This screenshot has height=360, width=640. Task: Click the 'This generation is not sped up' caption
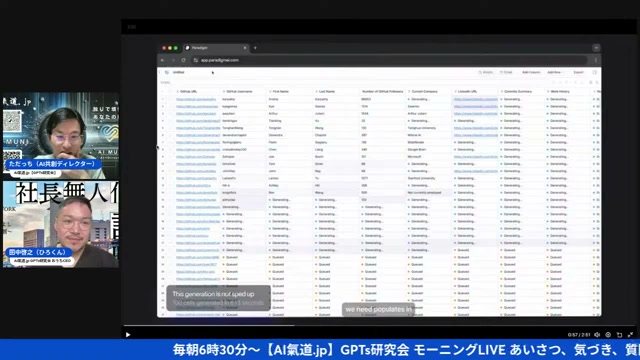pyautogui.click(x=213, y=294)
